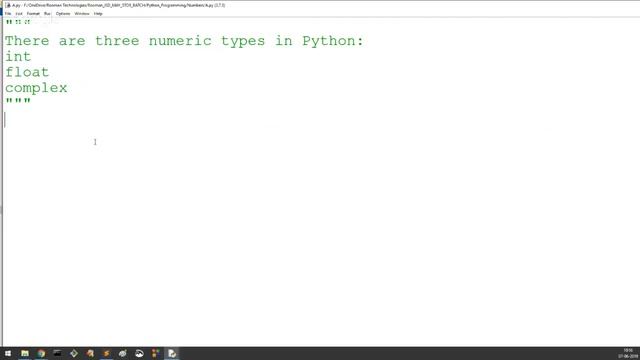This screenshot has height=360, width=640.
Task: Click the Windows Start button
Action: point(8,353)
